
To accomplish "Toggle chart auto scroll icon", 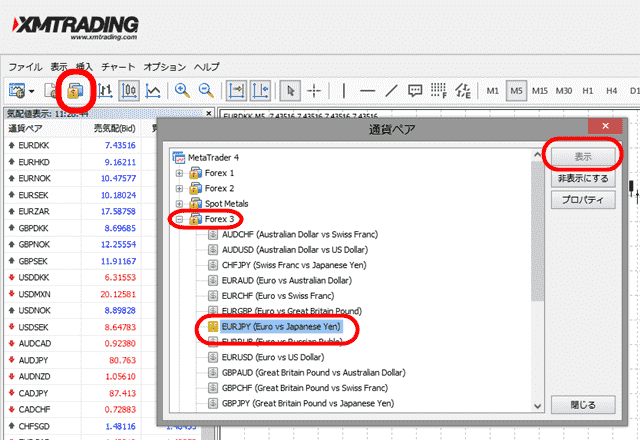I will click(236, 91).
